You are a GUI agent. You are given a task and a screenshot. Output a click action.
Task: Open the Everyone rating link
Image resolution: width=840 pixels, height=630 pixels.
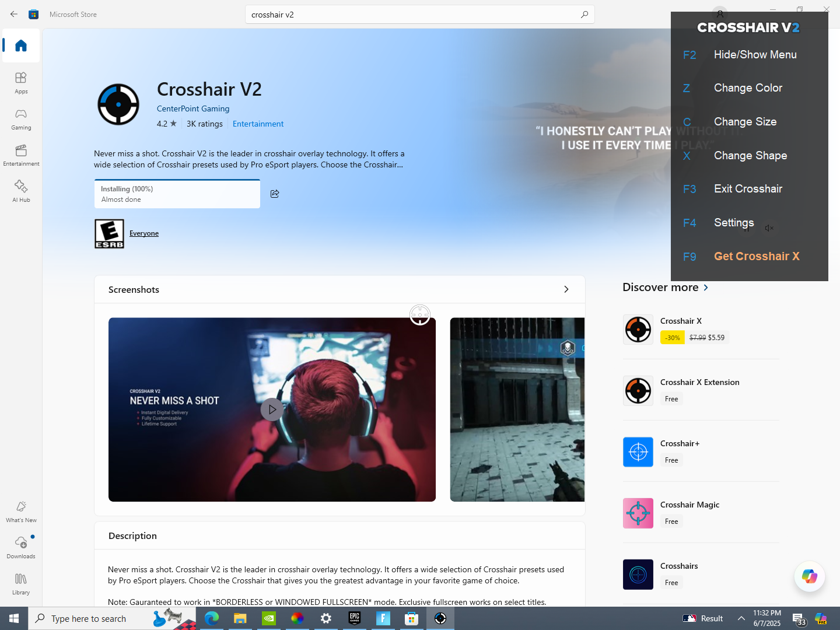144,233
